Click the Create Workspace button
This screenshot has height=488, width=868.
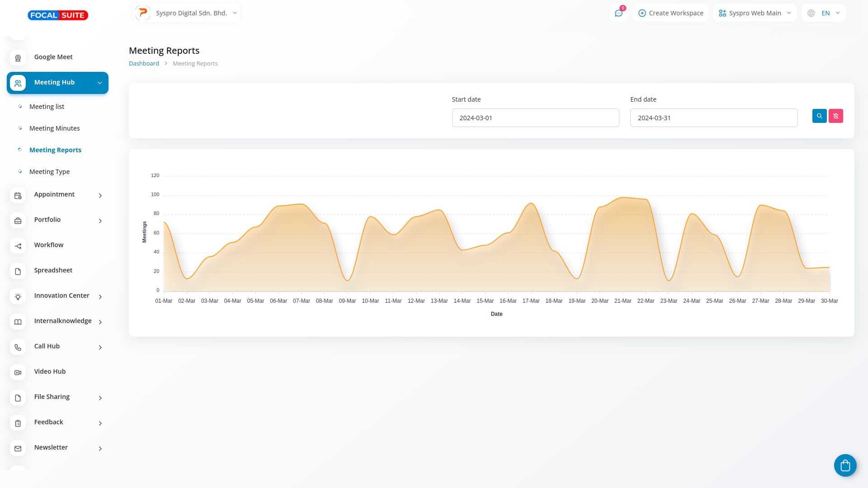tap(670, 13)
